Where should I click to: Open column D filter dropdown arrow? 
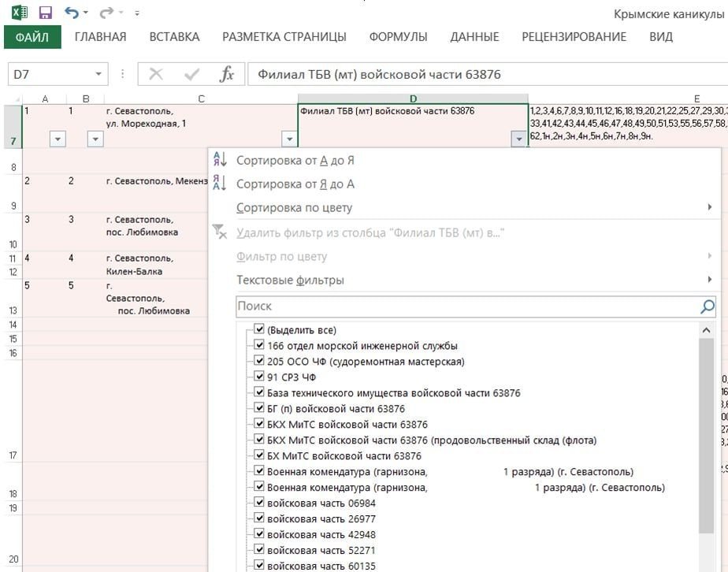518,139
